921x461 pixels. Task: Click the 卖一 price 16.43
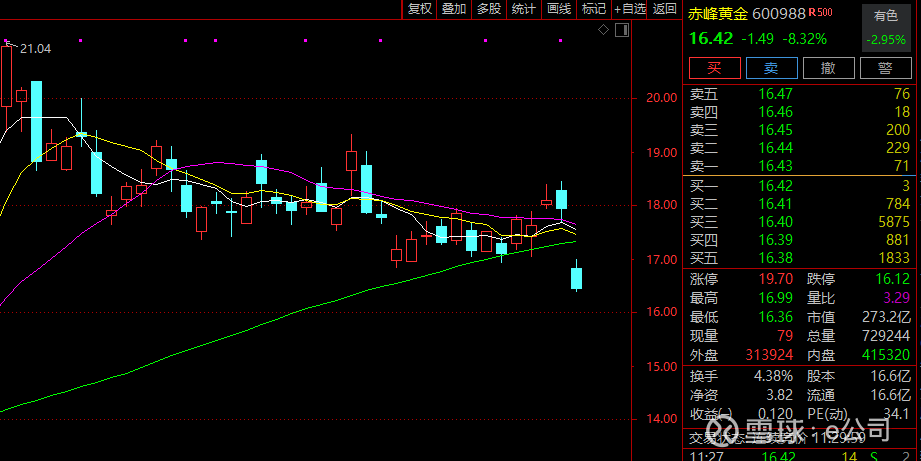(x=775, y=166)
